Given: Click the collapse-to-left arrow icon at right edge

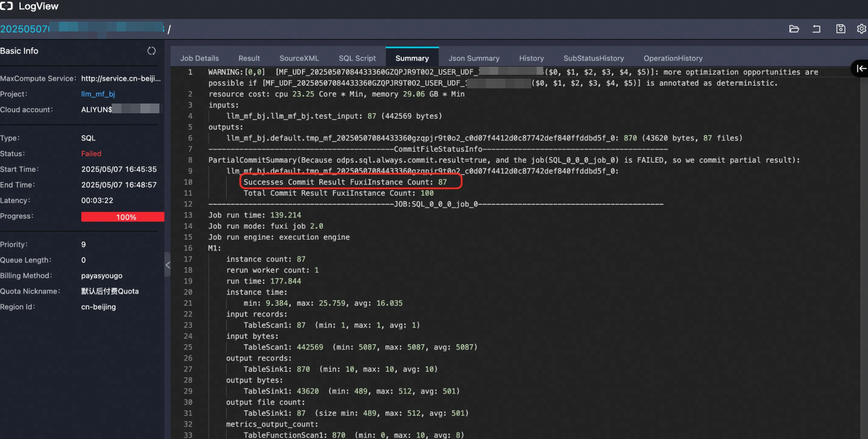Looking at the screenshot, I should click(861, 68).
